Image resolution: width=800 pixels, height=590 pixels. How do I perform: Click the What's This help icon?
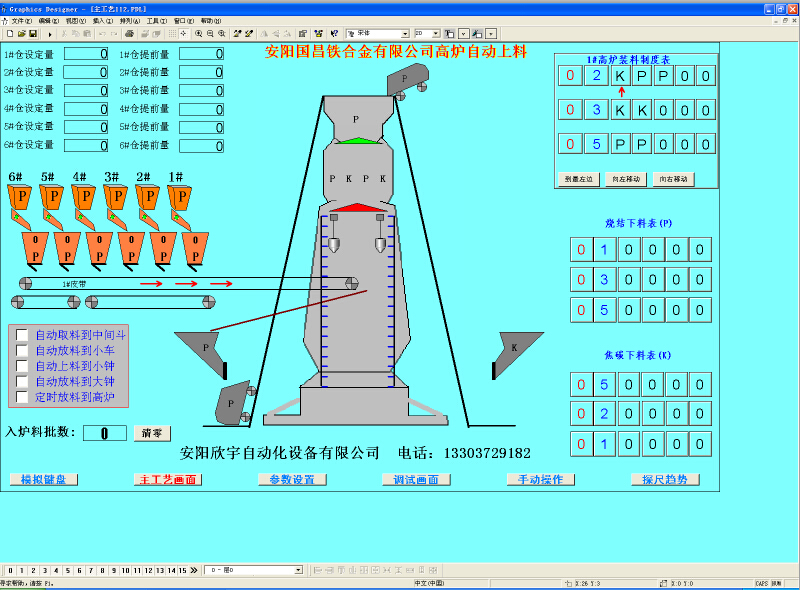334,34
